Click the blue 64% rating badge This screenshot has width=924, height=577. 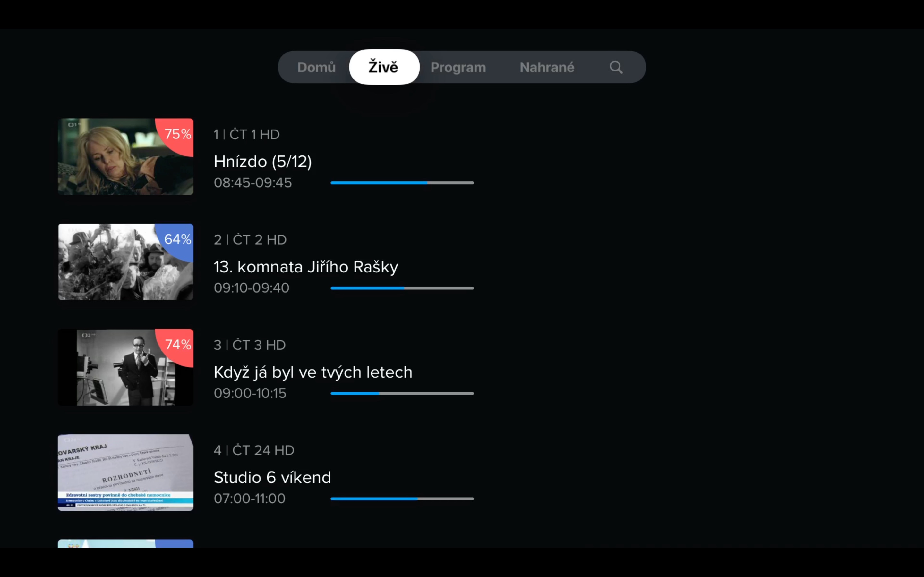click(x=177, y=240)
